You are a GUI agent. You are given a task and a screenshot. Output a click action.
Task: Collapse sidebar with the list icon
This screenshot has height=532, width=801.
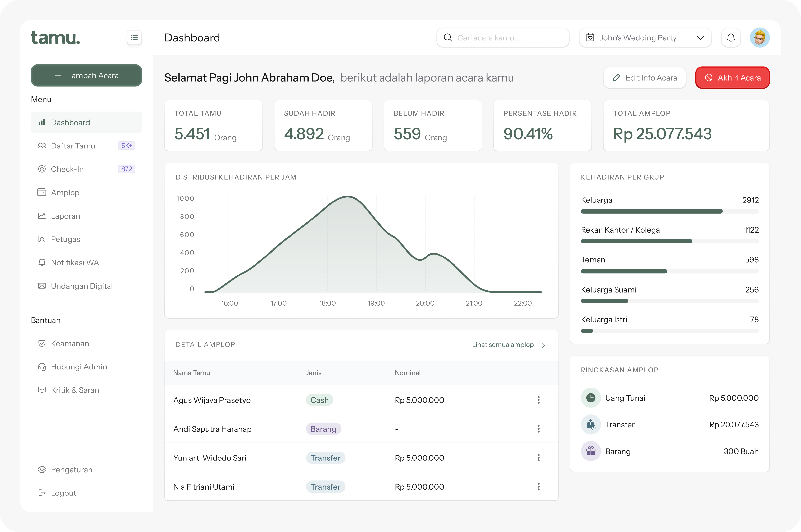134,38
